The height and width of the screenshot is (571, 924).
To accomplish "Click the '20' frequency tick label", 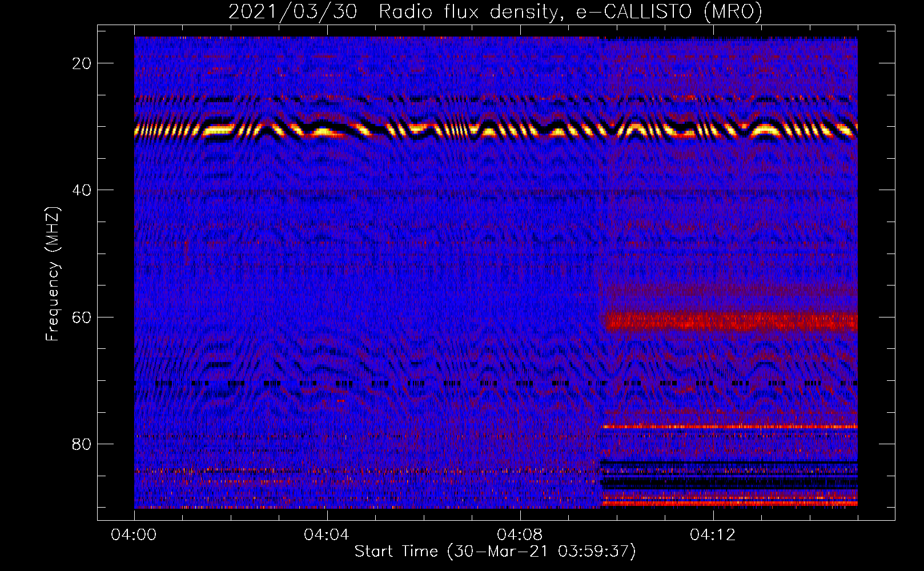I will tap(82, 63).
